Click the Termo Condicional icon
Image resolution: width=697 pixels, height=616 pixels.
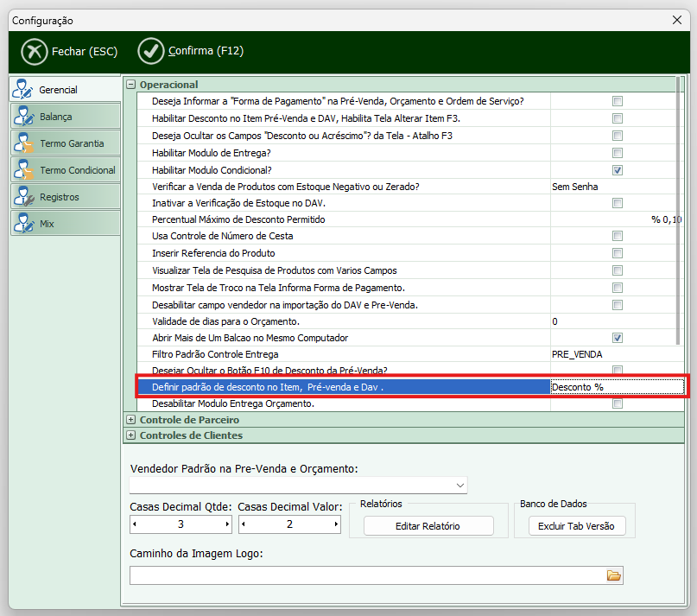point(23,170)
